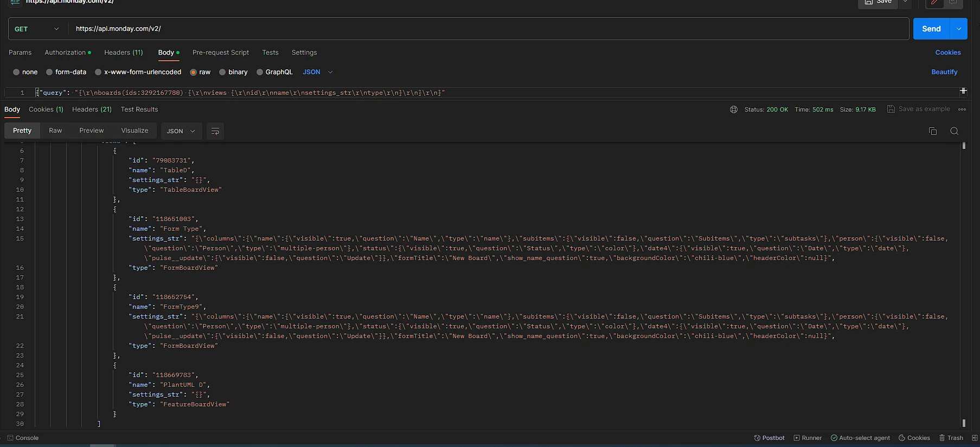Open the response Headers (21) tab
The height and width of the screenshot is (447, 980).
[x=92, y=109]
